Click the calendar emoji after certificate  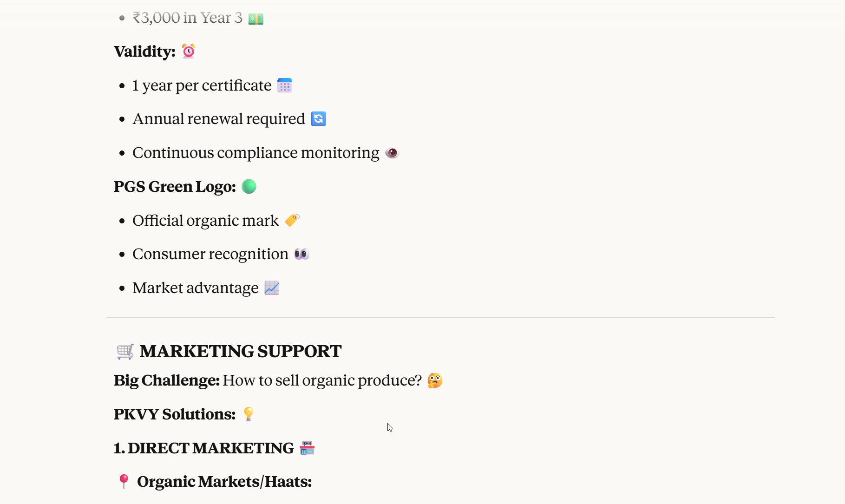tap(285, 85)
